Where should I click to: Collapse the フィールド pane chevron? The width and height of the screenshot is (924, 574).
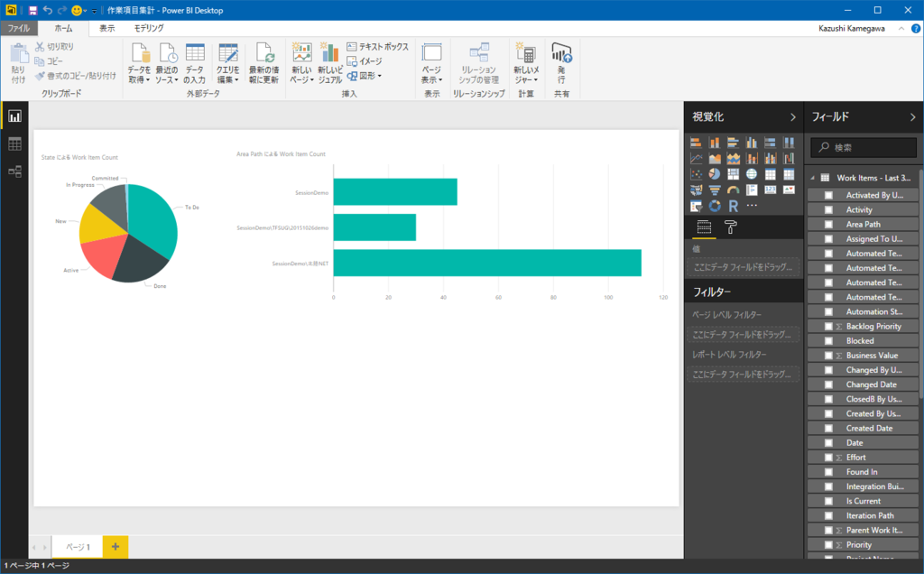click(913, 117)
